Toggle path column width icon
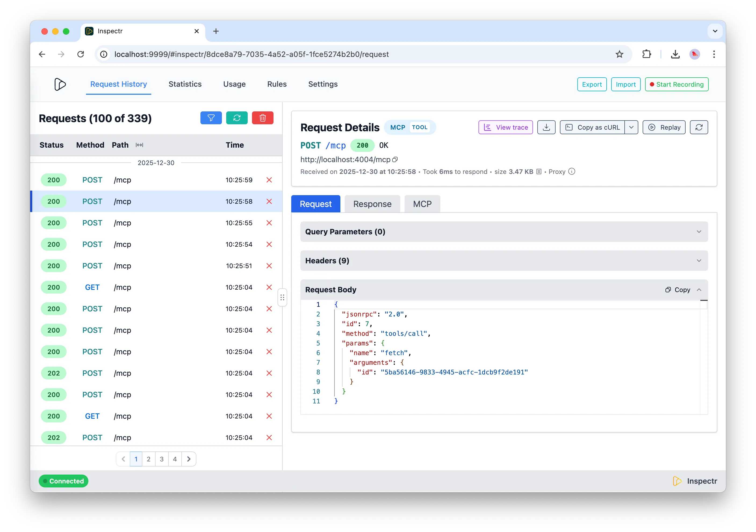The height and width of the screenshot is (532, 756). tap(139, 145)
